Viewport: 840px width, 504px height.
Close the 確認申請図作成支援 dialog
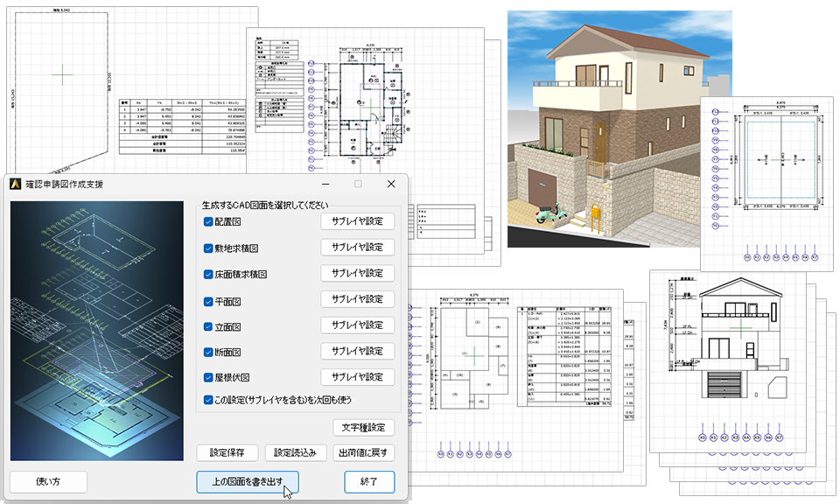tap(391, 185)
